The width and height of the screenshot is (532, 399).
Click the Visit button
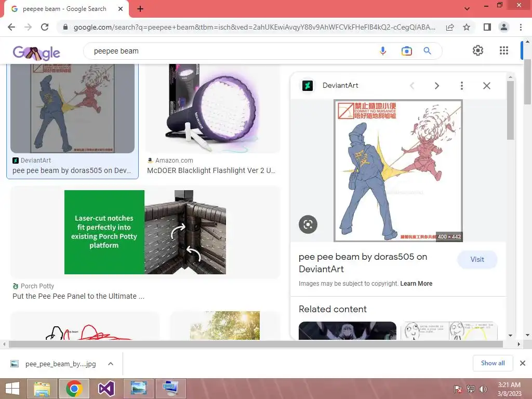point(477,260)
